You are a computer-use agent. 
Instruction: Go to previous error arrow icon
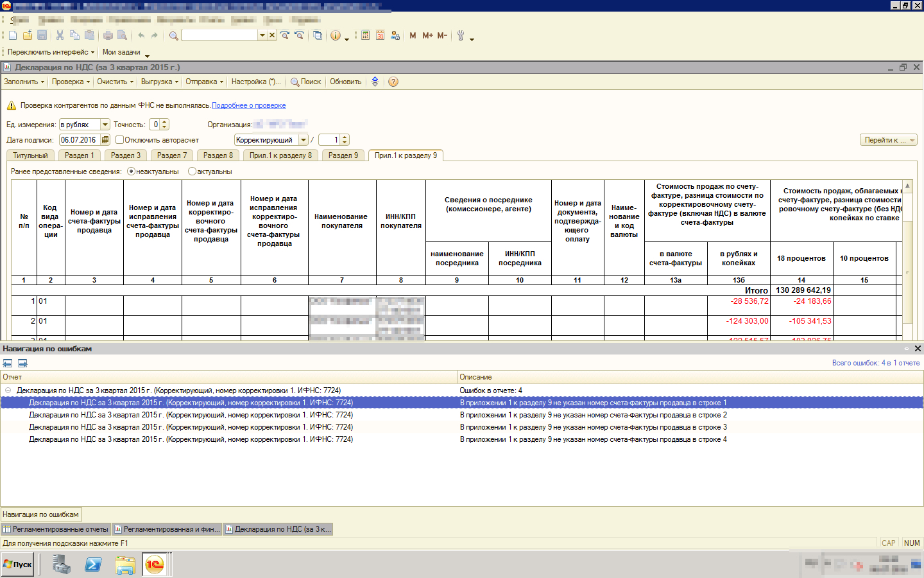click(8, 363)
